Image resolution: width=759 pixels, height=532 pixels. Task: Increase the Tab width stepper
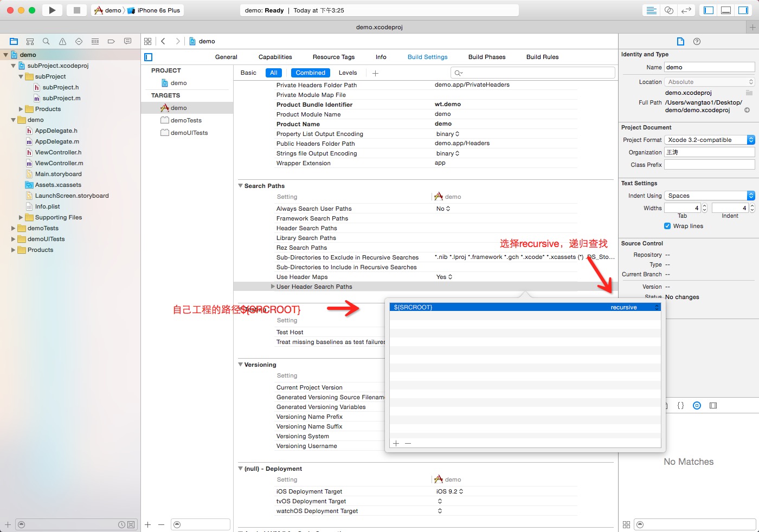click(x=704, y=206)
